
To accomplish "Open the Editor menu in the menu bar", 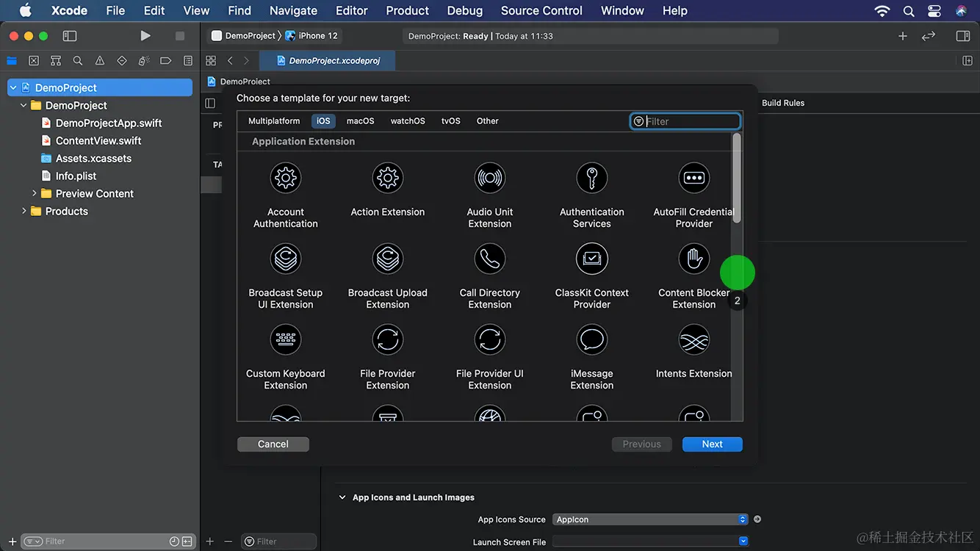I will 352,10.
